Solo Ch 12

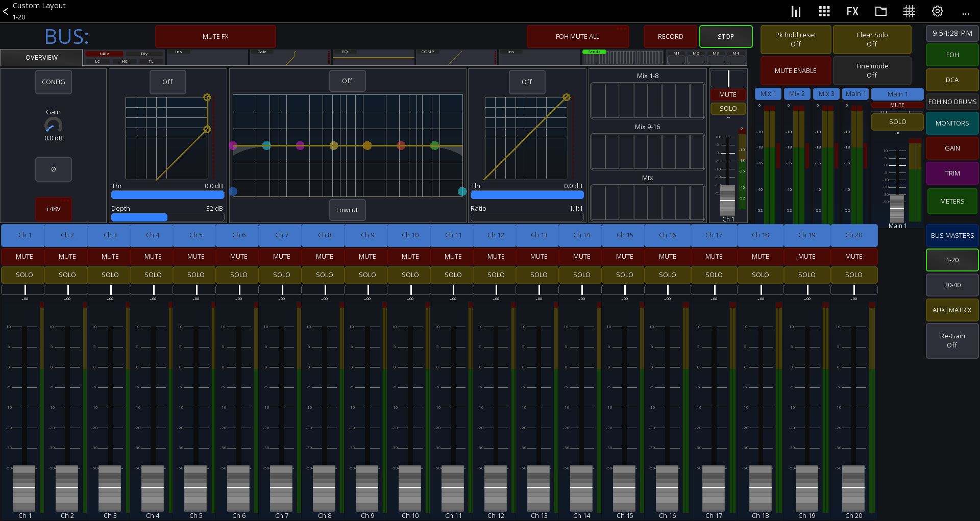click(x=496, y=275)
